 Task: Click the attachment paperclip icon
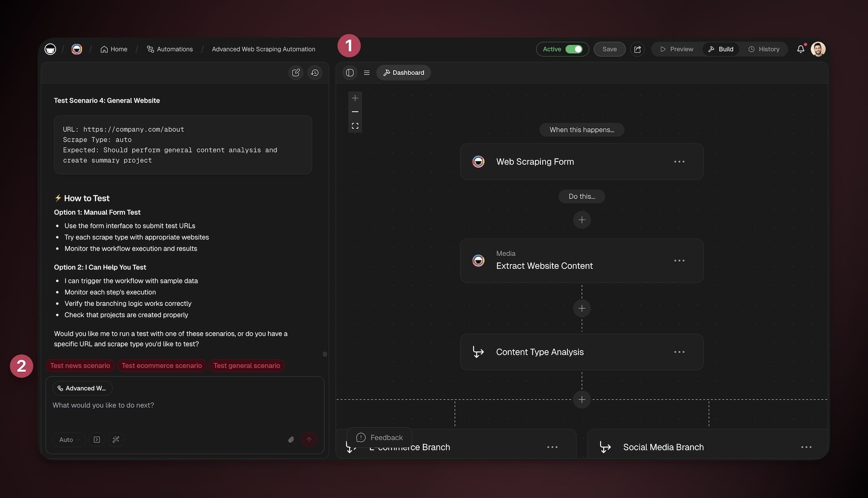coord(291,439)
